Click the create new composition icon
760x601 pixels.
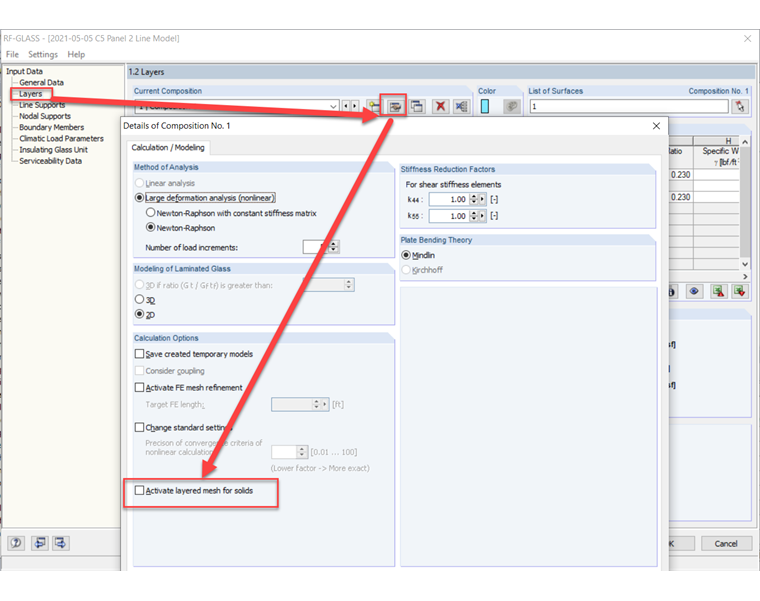point(373,106)
